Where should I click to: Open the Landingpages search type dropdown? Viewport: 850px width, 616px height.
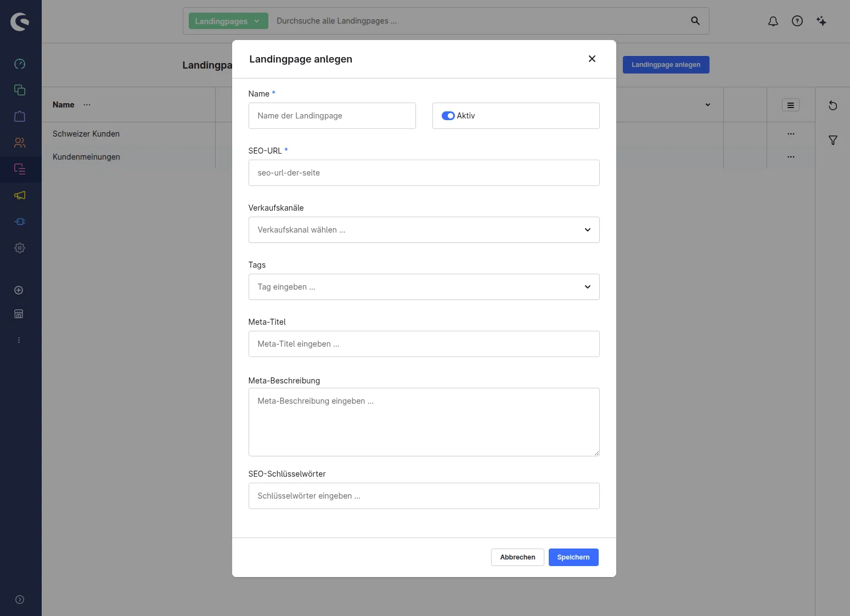tap(228, 21)
